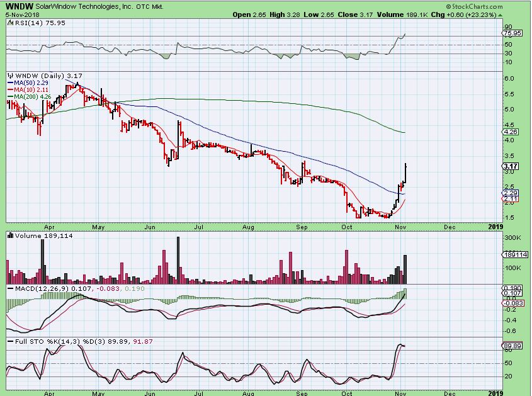Image resolution: width=532 pixels, height=396 pixels.
Task: Click the 189114 volume value tag
Action: [x=515, y=255]
